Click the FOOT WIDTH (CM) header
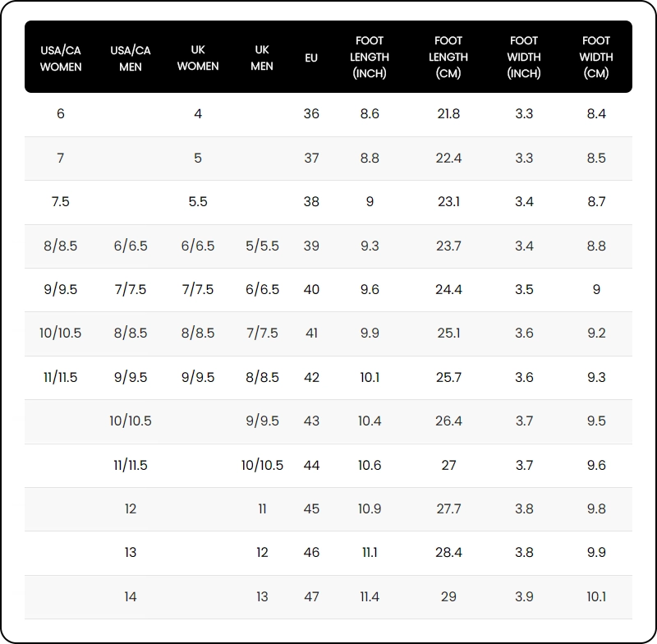 pos(596,57)
